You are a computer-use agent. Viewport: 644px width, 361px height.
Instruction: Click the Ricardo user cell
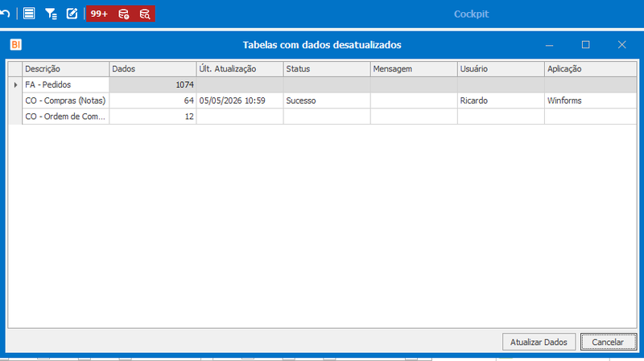pos(501,101)
